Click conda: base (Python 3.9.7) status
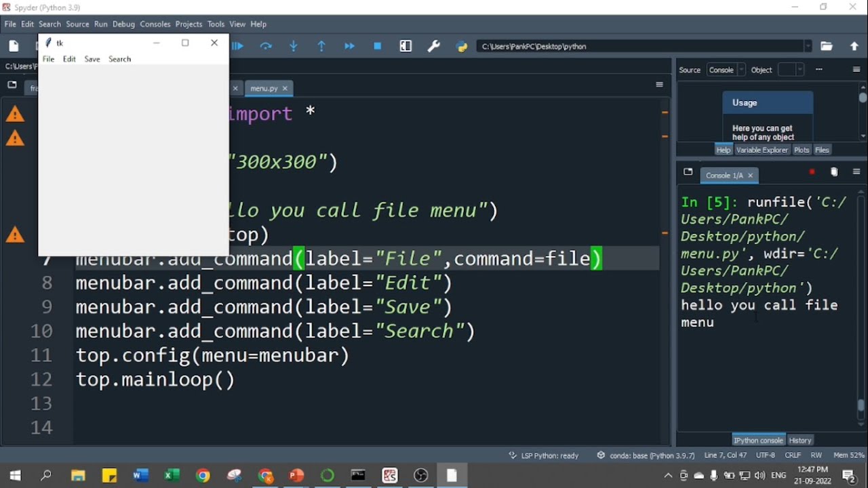Viewport: 868px width, 488px height. 646,455
